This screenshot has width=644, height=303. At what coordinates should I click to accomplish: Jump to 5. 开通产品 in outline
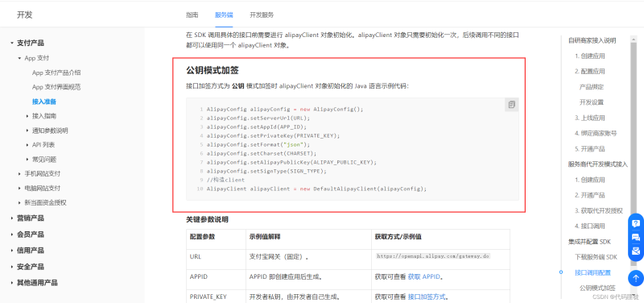[x=590, y=149]
